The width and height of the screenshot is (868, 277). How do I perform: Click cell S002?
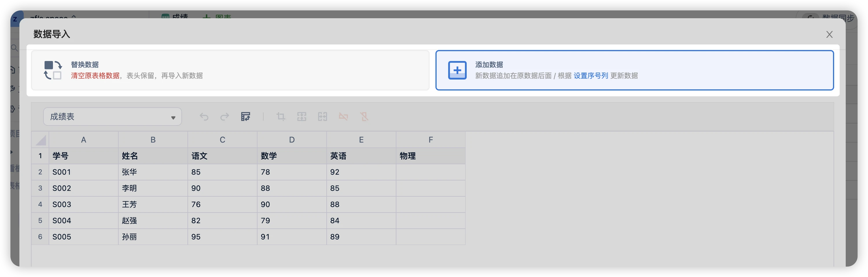(84, 188)
